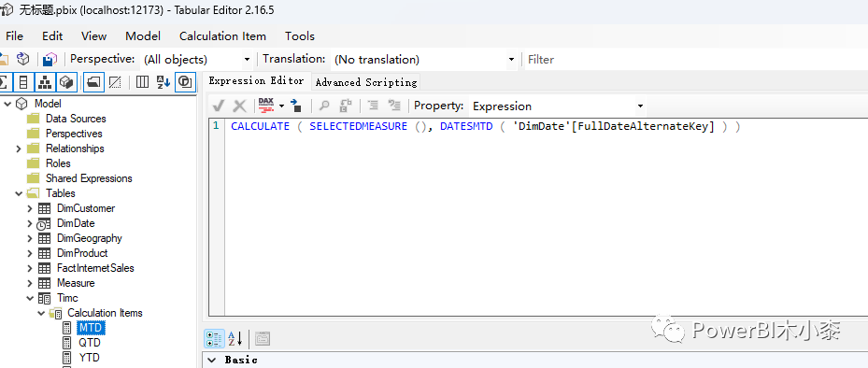Collapse the Tables folder
This screenshot has height=368, width=868.
[x=19, y=193]
